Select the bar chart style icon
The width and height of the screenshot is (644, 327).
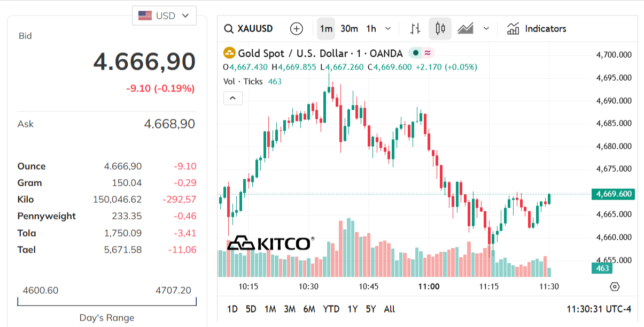[415, 28]
